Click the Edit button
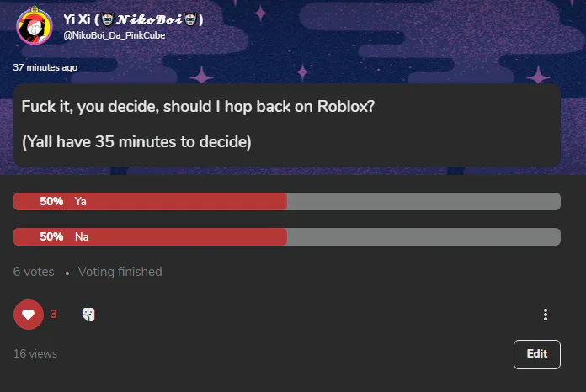This screenshot has height=392, width=586. click(536, 354)
